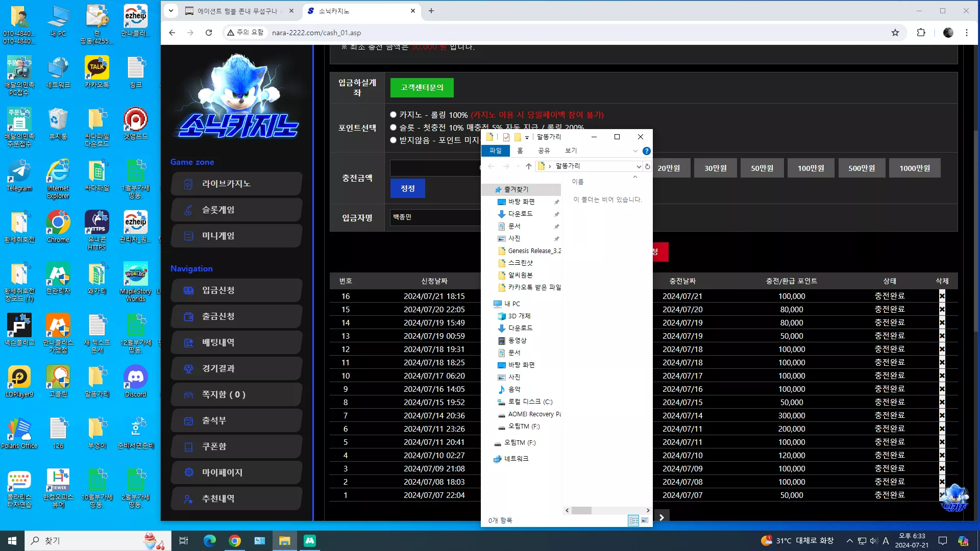
Task: Open Internet Explorer from the desktop
Action: click(58, 179)
